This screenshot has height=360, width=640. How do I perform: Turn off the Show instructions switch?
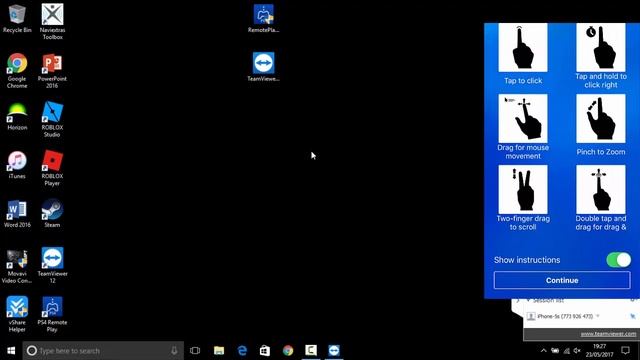point(618,260)
